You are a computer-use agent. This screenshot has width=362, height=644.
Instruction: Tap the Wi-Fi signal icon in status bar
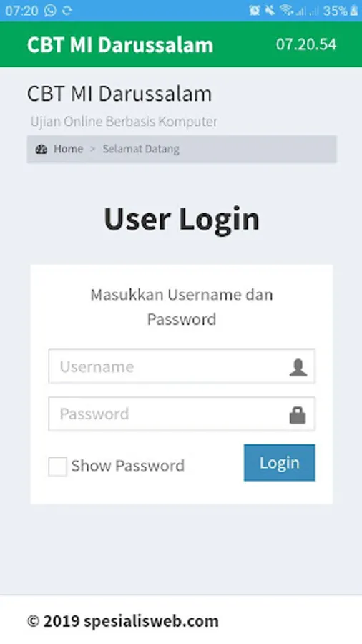[286, 10]
